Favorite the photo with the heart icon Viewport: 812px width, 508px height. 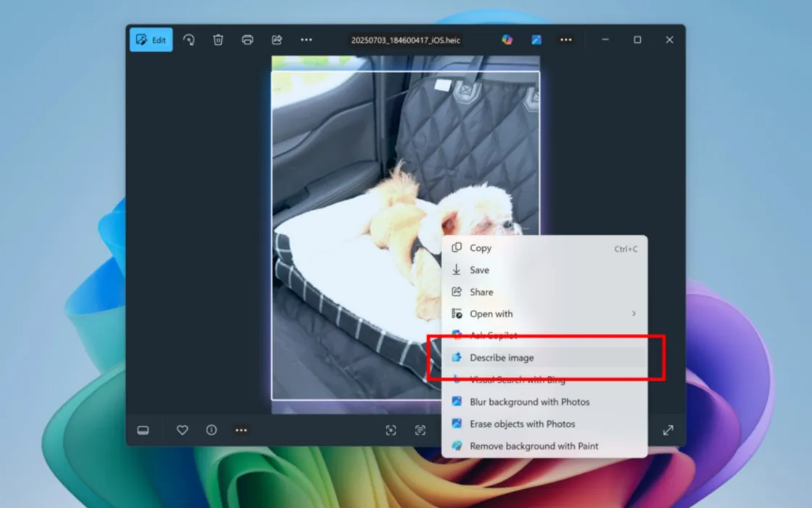[182, 430]
